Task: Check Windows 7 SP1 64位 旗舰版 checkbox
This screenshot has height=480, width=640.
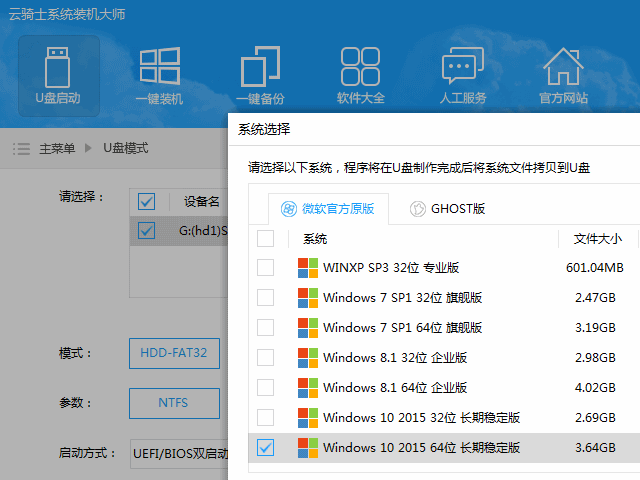Action: (x=265, y=328)
